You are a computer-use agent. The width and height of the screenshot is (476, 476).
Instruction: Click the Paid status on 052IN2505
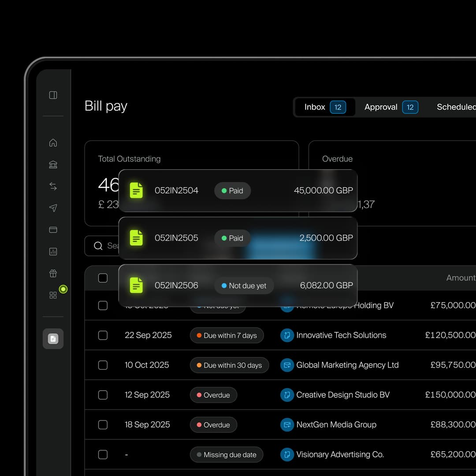233,238
